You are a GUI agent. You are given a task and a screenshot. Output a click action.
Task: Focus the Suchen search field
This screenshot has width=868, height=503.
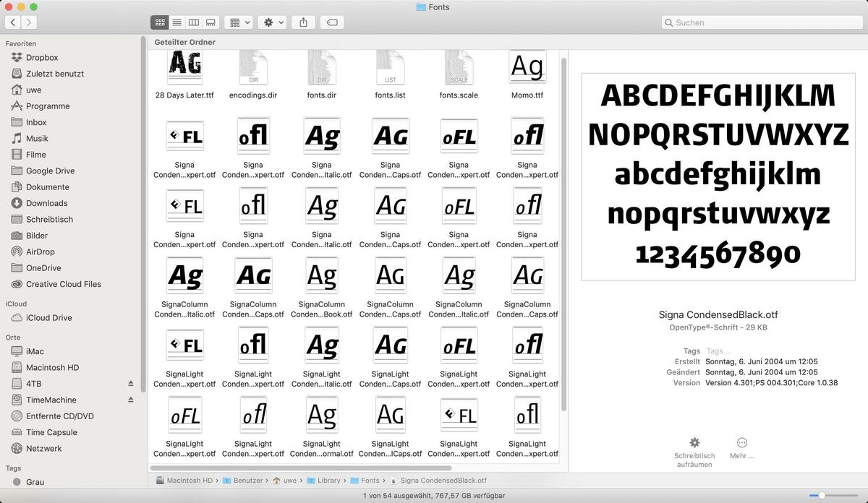tap(762, 22)
